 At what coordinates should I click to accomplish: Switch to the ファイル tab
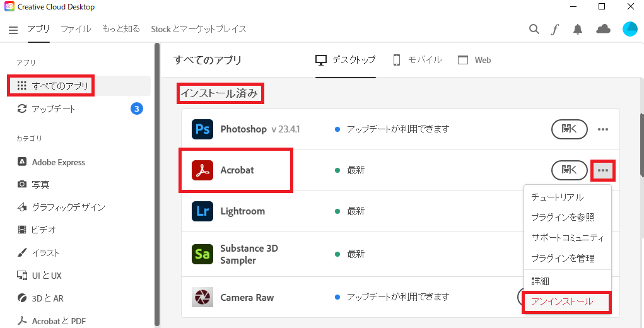coord(76,29)
